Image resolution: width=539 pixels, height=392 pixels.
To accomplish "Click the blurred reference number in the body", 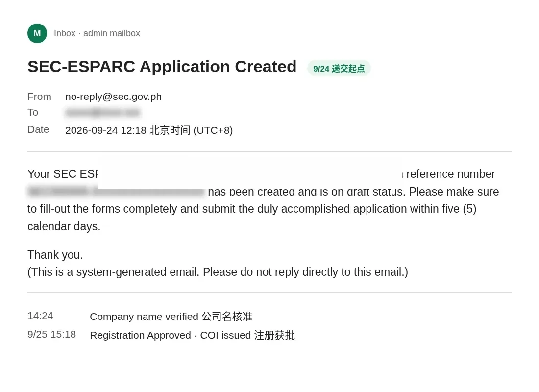I will coord(116,192).
